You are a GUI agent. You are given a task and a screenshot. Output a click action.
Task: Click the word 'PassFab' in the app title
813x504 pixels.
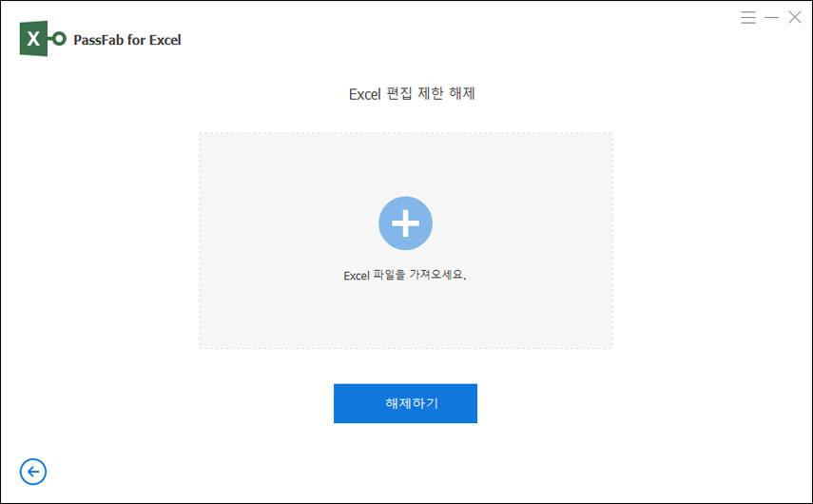pos(99,40)
